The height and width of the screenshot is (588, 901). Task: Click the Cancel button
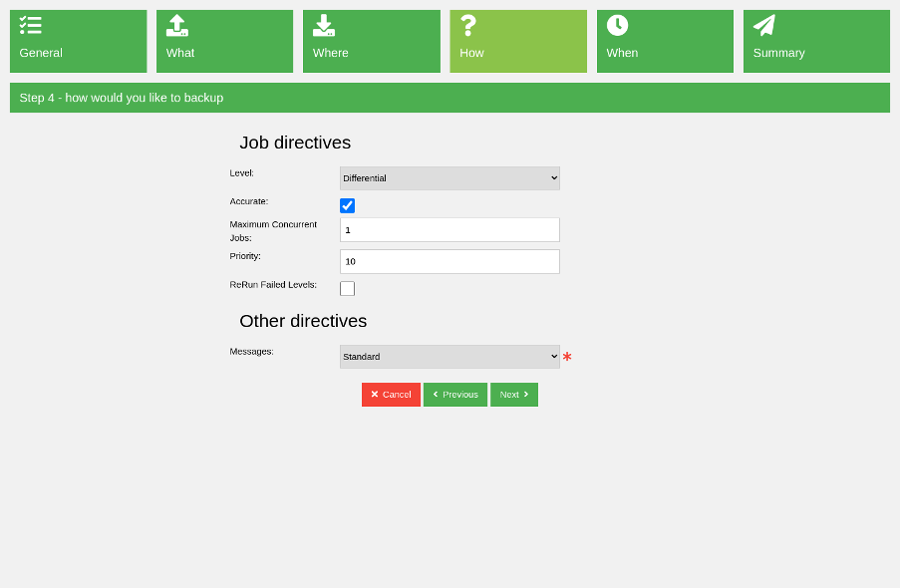(x=391, y=394)
